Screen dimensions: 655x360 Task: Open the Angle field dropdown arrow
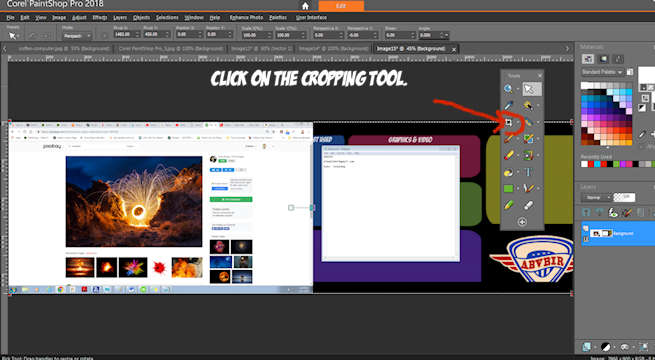446,35
